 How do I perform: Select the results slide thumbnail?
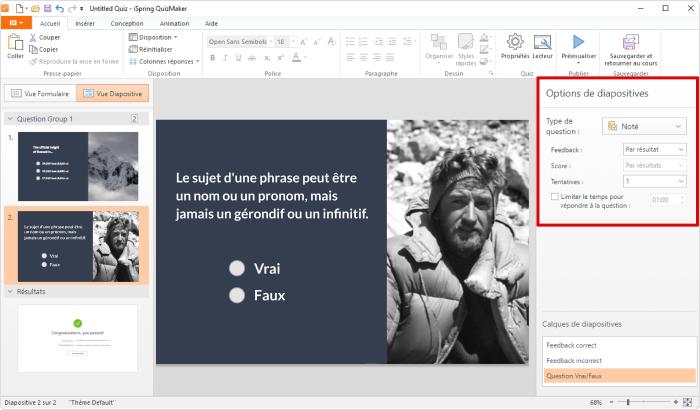(x=78, y=338)
